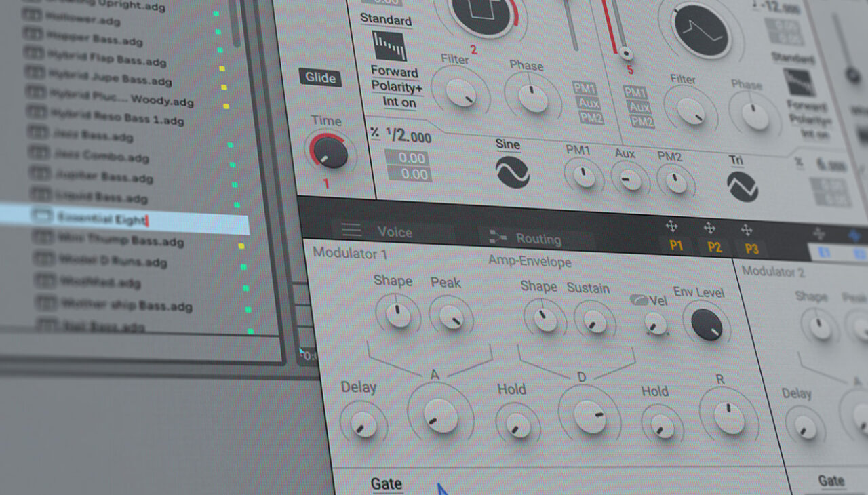Switch to the Routing tab

[x=539, y=239]
